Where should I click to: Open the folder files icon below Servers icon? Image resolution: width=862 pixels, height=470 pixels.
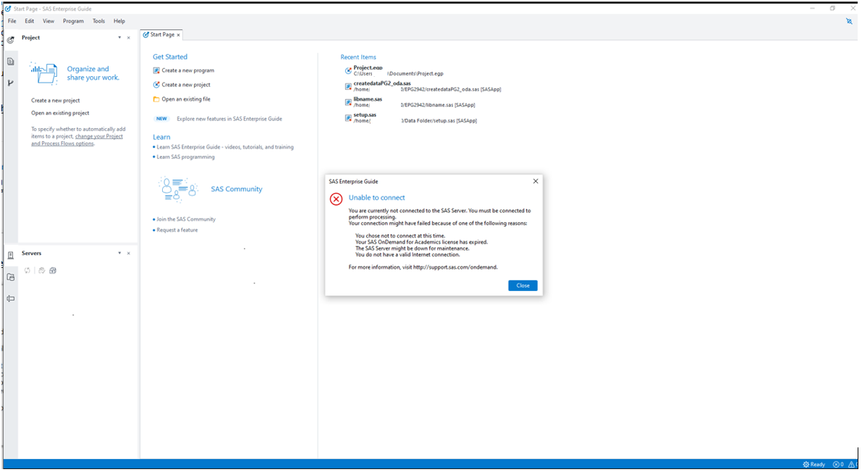[x=10, y=277]
